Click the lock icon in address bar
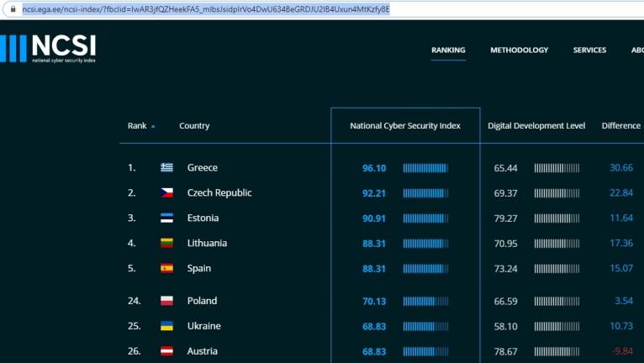The width and height of the screenshot is (644, 363). tap(13, 9)
